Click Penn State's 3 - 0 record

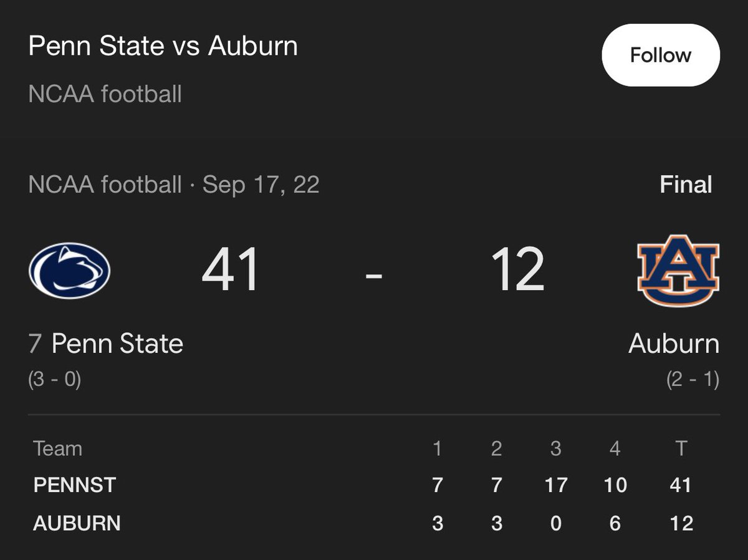click(x=55, y=380)
